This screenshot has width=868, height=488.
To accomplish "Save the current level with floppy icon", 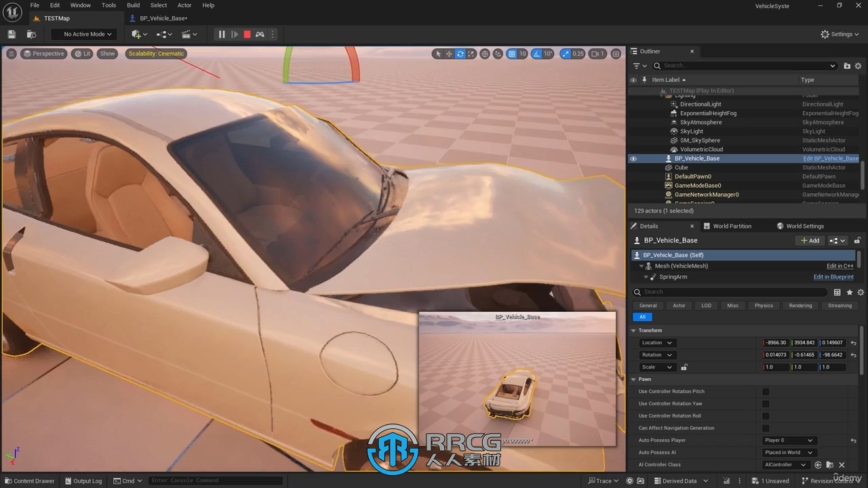I will coord(12,34).
